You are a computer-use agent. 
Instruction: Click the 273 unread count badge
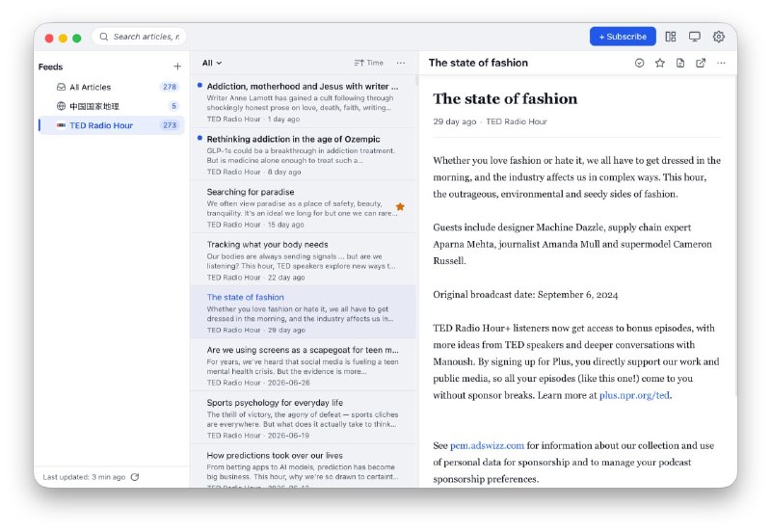(x=170, y=125)
